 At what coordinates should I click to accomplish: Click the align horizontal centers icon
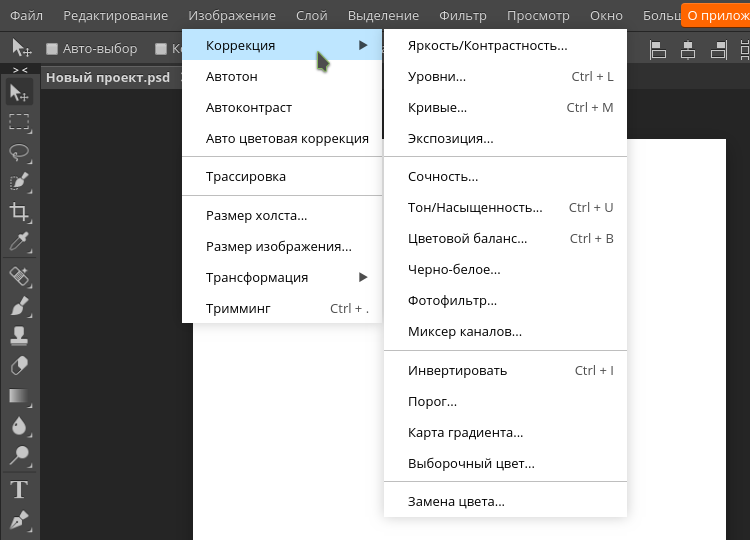point(688,49)
